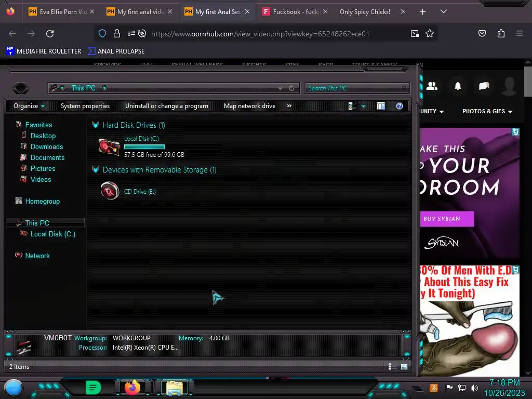
Task: Open the user profile avatar menu
Action: click(509, 86)
